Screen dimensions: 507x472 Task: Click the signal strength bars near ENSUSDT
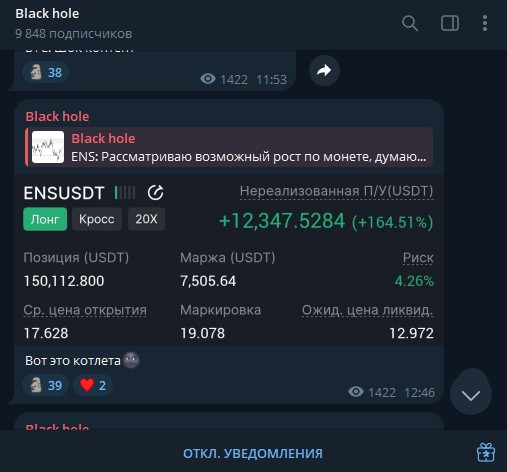125,193
